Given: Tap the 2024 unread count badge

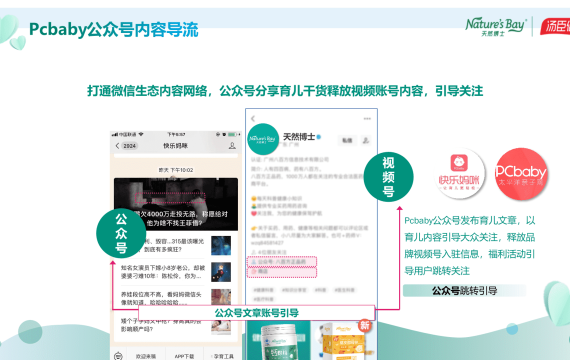Looking at the screenshot, I should (x=129, y=146).
